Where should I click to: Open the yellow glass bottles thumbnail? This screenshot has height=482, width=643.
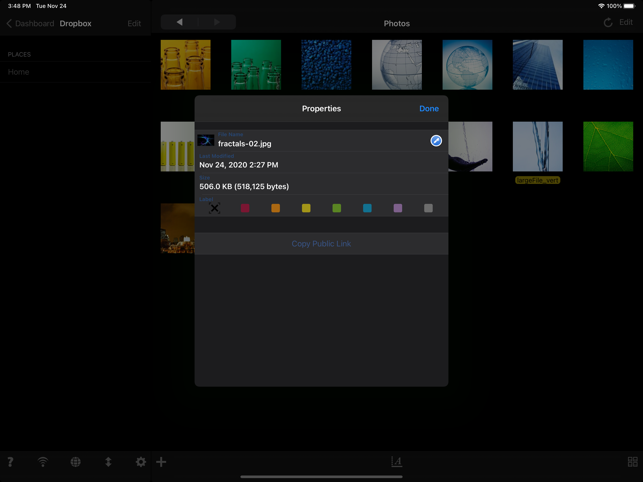(186, 65)
